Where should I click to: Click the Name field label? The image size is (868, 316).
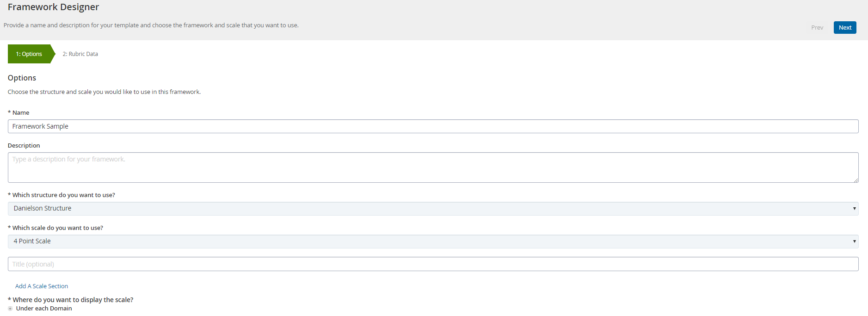point(20,113)
